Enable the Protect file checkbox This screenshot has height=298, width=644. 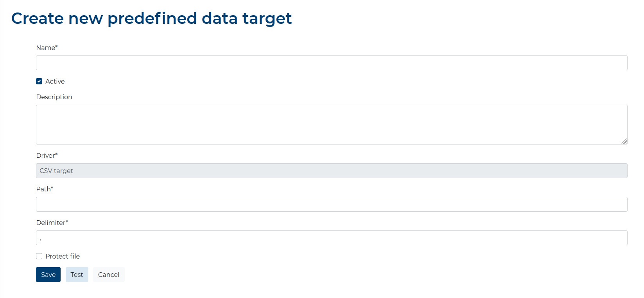[39, 256]
